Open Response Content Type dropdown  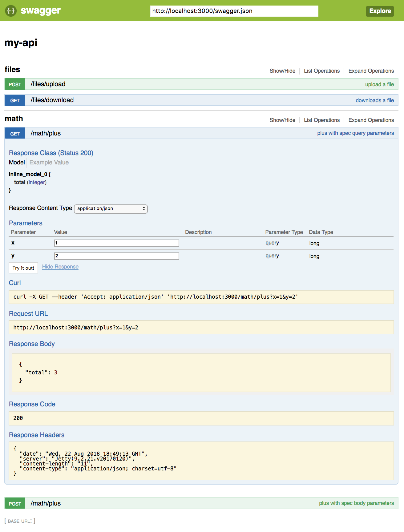pyautogui.click(x=111, y=209)
